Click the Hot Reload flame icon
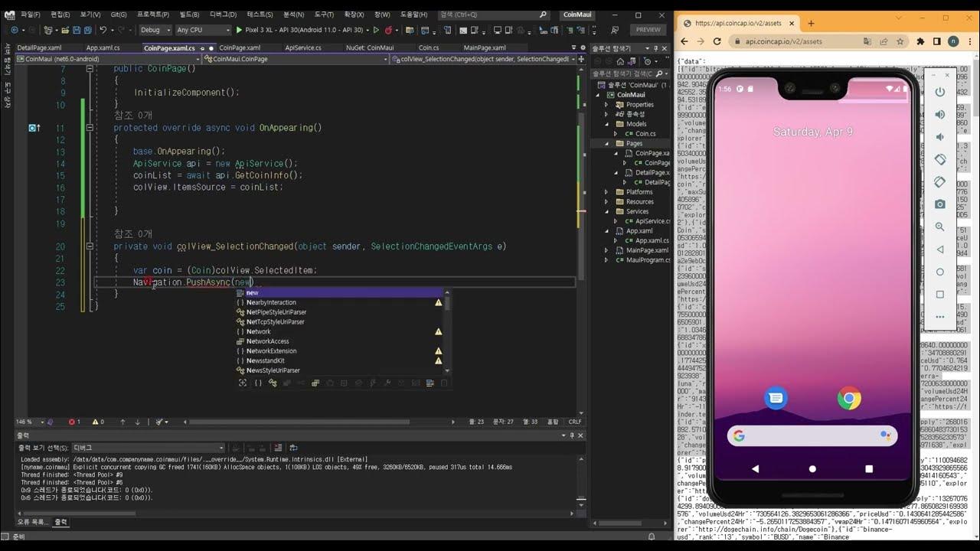 [x=389, y=30]
